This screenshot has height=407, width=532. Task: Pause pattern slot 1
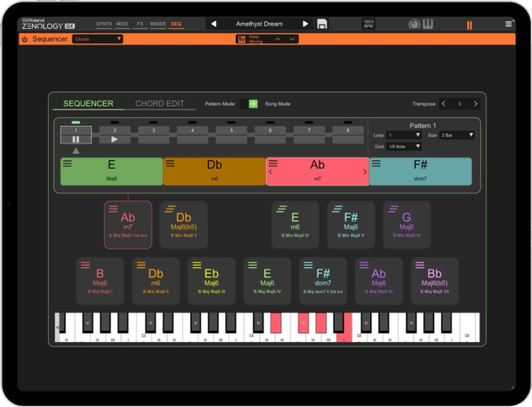click(76, 139)
